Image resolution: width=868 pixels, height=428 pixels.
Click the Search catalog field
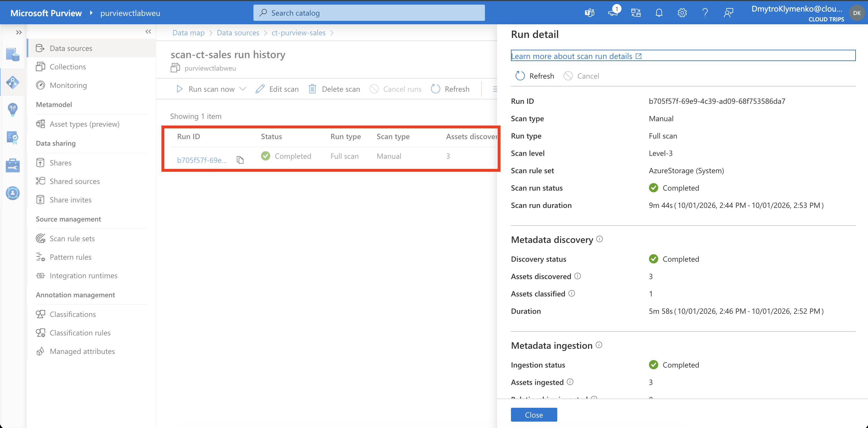[x=369, y=13]
